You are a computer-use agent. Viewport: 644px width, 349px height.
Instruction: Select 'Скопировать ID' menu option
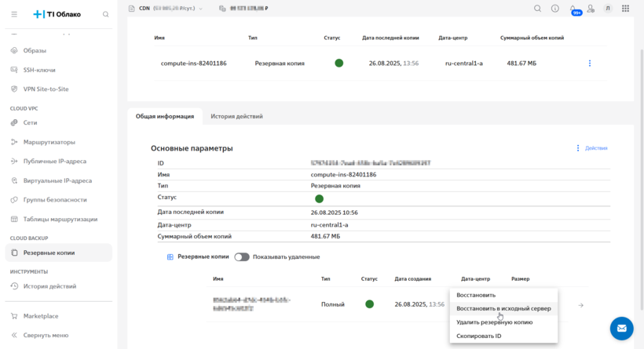point(478,336)
